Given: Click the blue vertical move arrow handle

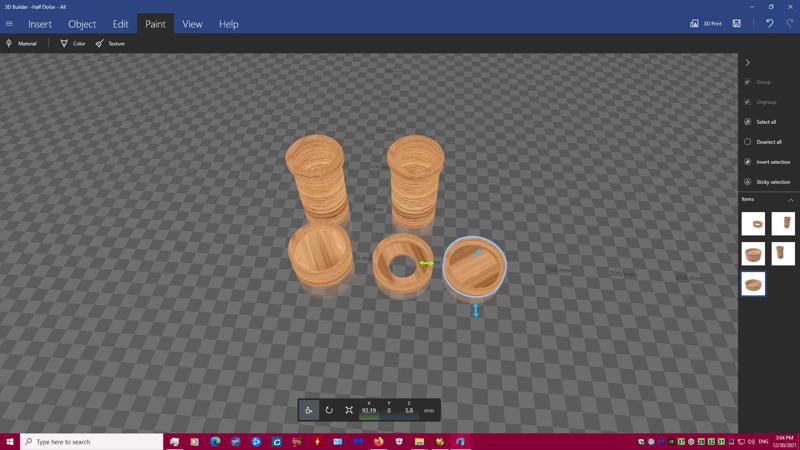Looking at the screenshot, I should (x=476, y=310).
